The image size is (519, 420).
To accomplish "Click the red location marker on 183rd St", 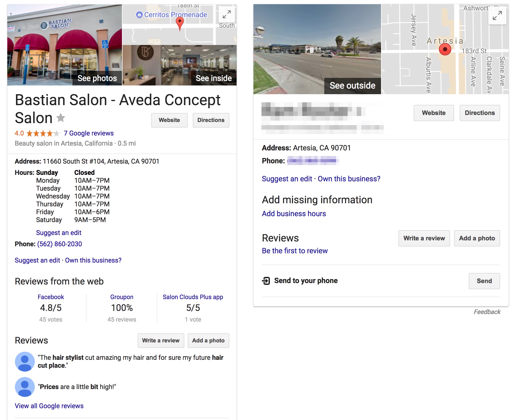I will click(445, 49).
